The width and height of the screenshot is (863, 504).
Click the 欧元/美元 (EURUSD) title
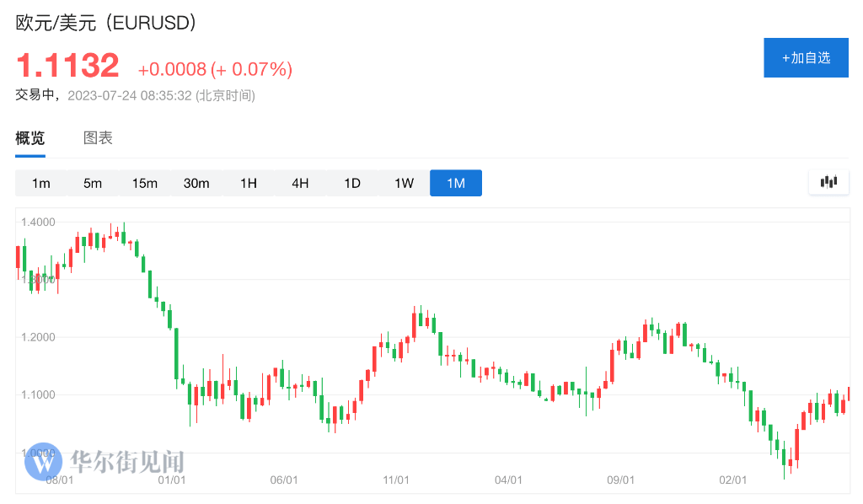pyautogui.click(x=106, y=23)
